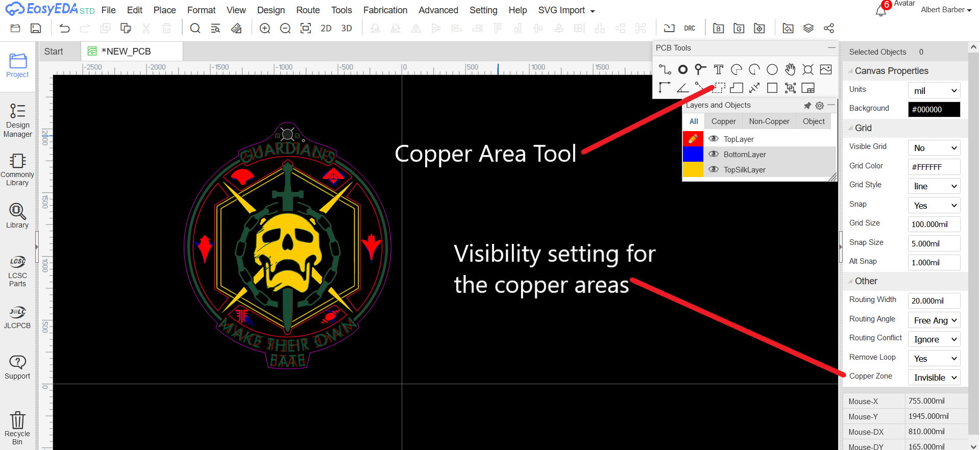
Task: Open the LCSC Parts sidebar
Action: click(17, 271)
